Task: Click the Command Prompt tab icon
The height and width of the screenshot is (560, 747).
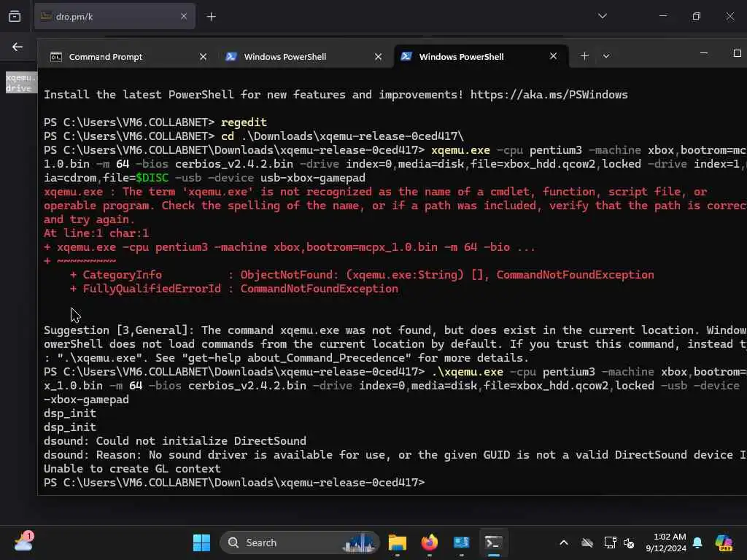Action: click(x=56, y=57)
